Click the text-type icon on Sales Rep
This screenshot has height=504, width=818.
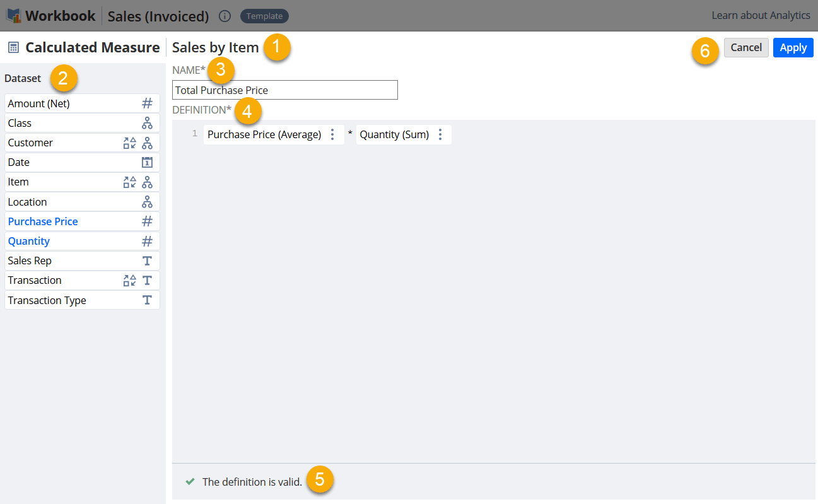pyautogui.click(x=147, y=261)
